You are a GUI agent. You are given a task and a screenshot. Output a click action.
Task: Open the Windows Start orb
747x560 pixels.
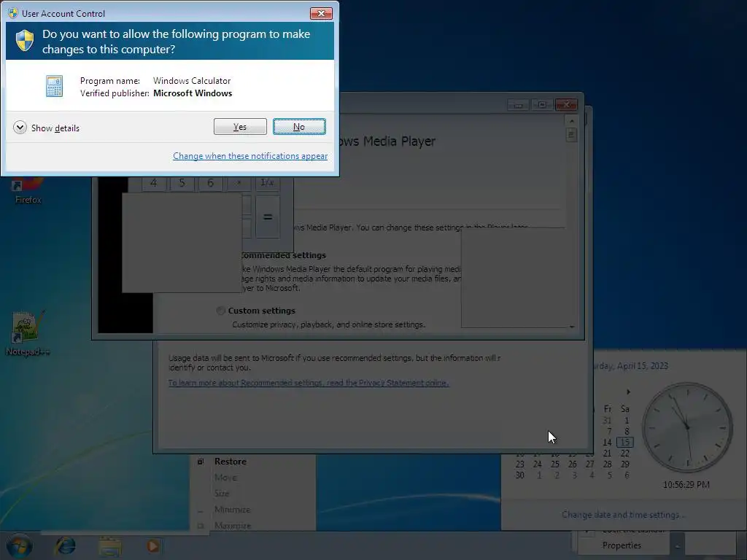coord(19,545)
